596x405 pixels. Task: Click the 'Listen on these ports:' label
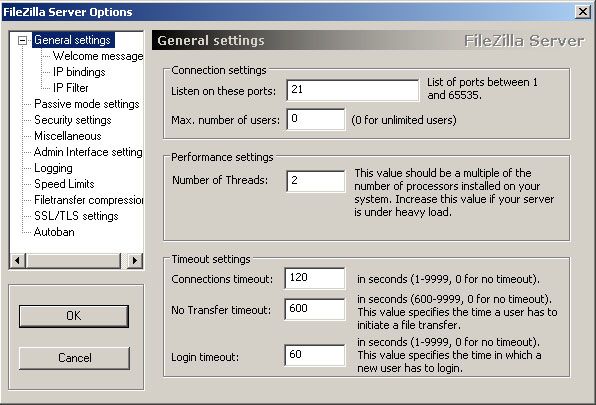click(x=224, y=91)
